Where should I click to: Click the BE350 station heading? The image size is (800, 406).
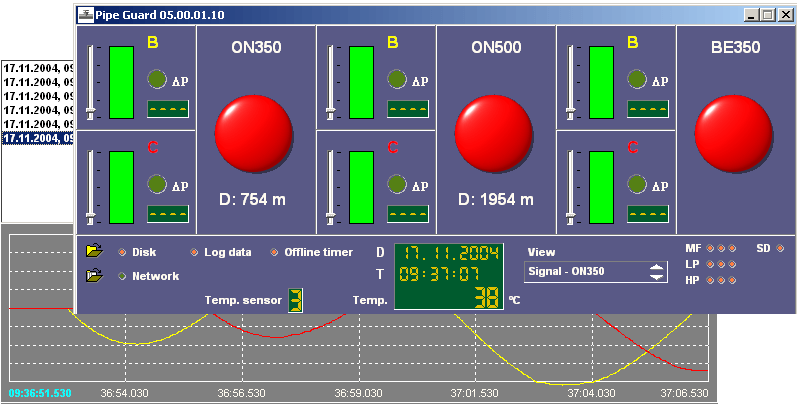pyautogui.click(x=736, y=47)
